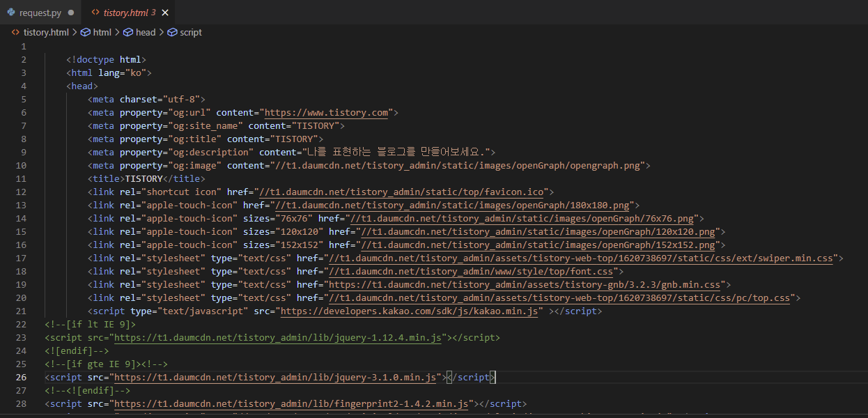The image size is (868, 418).
Task: Follow the 120x120.png href link
Action: 540,231
